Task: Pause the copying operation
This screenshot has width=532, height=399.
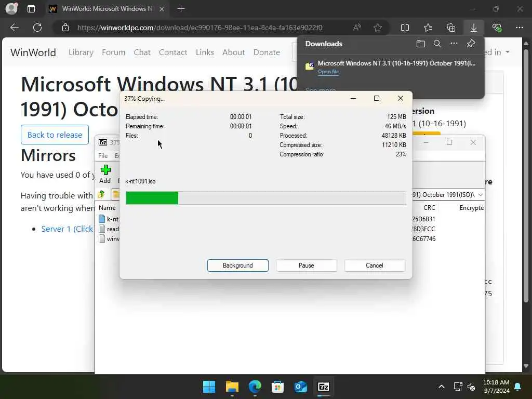Action: [x=307, y=265]
